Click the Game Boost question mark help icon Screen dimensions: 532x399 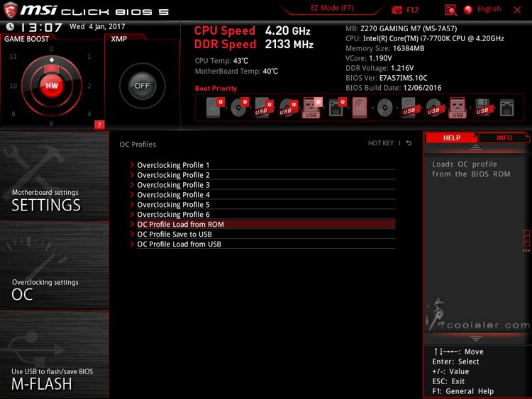(x=99, y=125)
